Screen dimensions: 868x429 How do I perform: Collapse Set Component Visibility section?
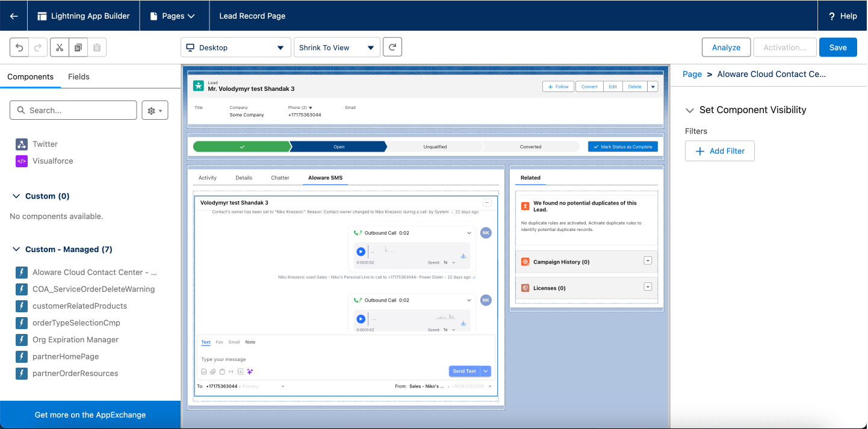[690, 110]
